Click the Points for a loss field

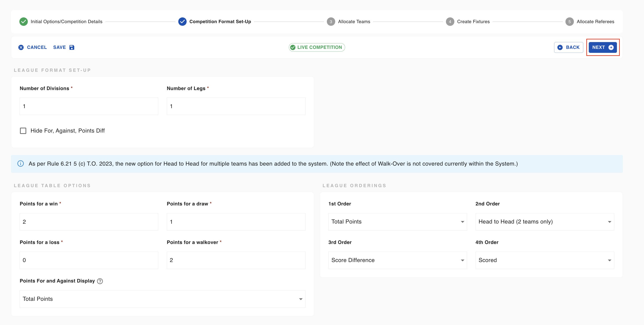tap(89, 260)
